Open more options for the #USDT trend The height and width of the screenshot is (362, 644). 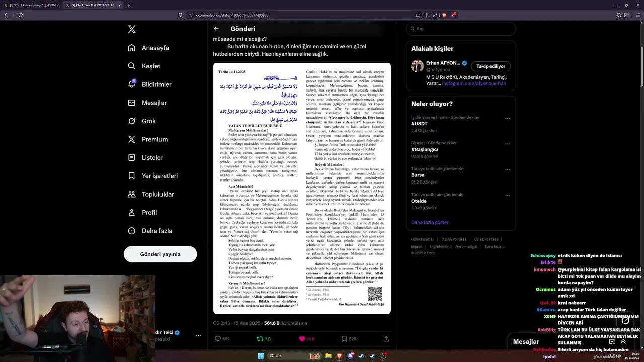coord(507,119)
